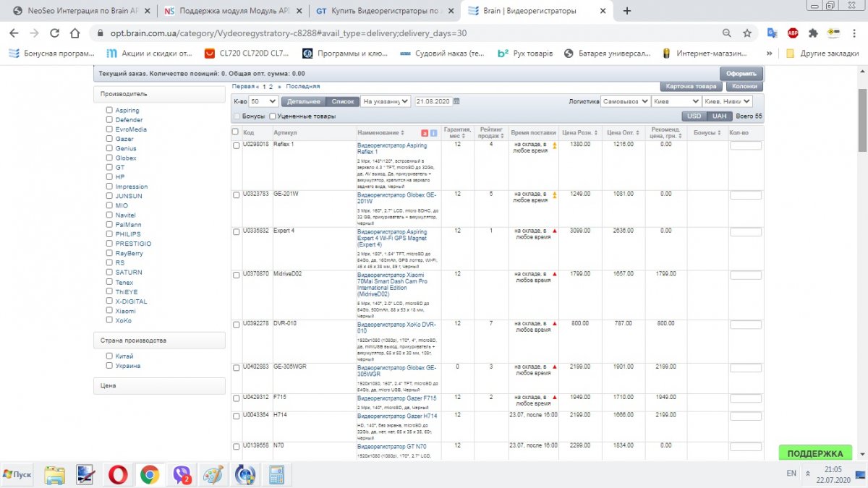Bookmark this page with the star icon
This screenshot has height=488, width=868.
pos(747,33)
